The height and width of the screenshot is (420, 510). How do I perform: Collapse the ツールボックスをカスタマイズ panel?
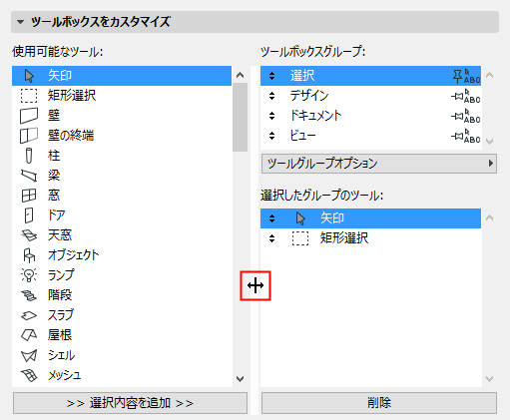point(21,22)
